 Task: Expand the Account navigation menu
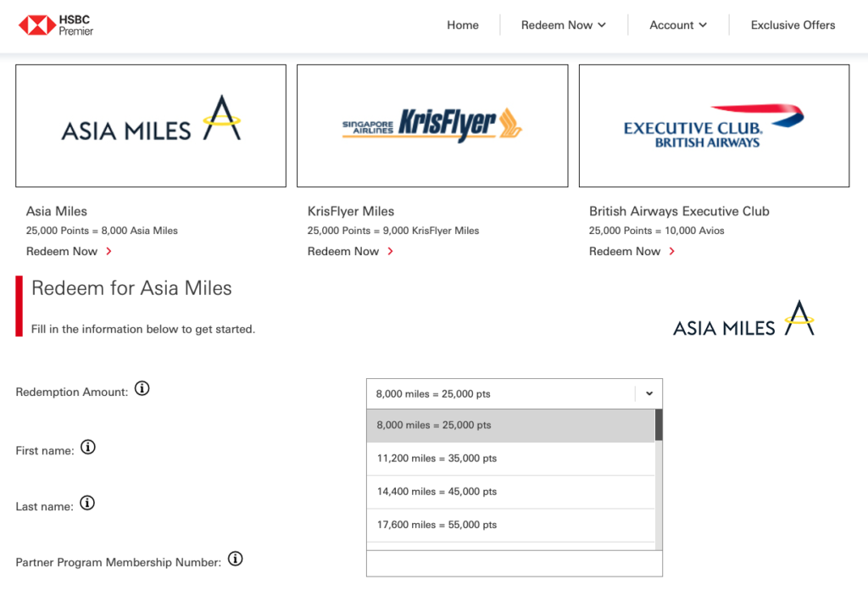[677, 25]
